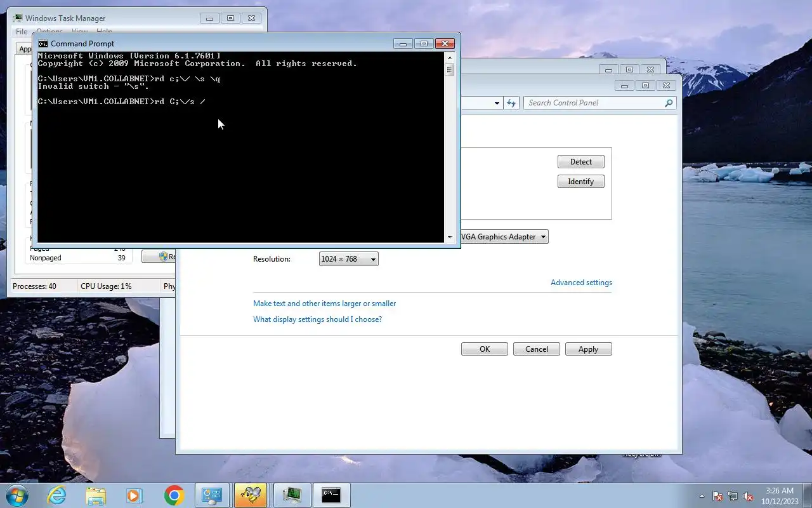
Task: Show hidden tray icons arrow
Action: point(702,496)
